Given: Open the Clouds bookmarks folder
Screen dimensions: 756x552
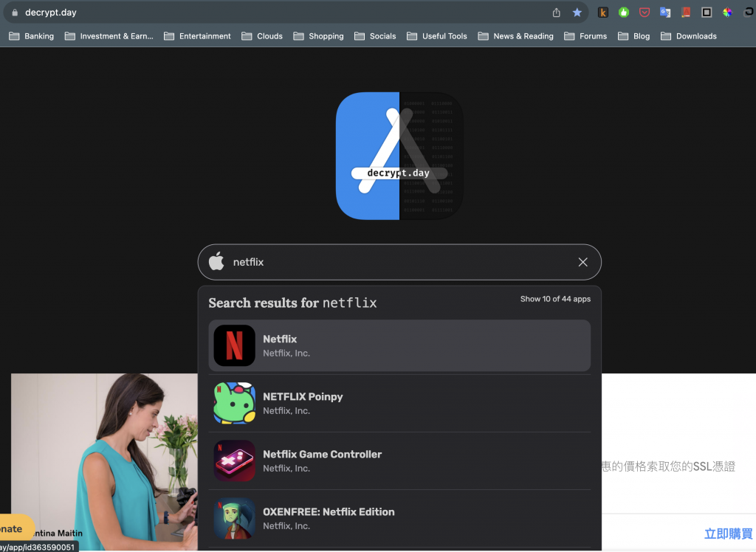Looking at the screenshot, I should [262, 36].
